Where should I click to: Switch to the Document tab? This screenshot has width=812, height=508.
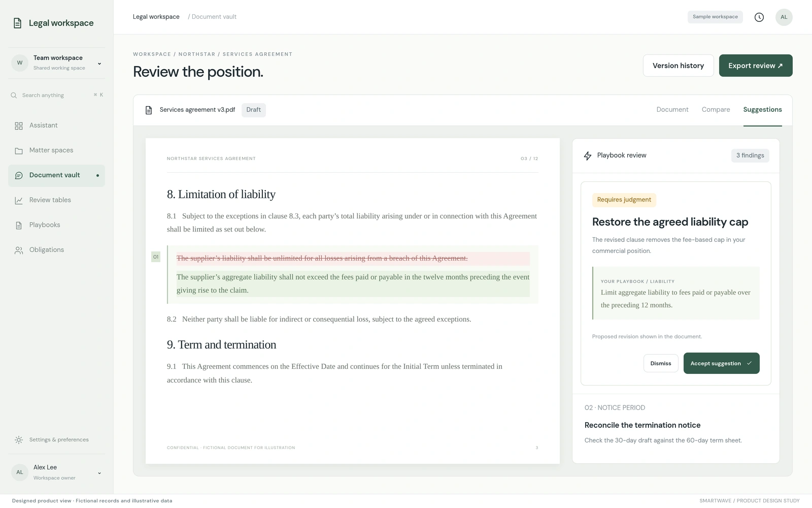(672, 110)
